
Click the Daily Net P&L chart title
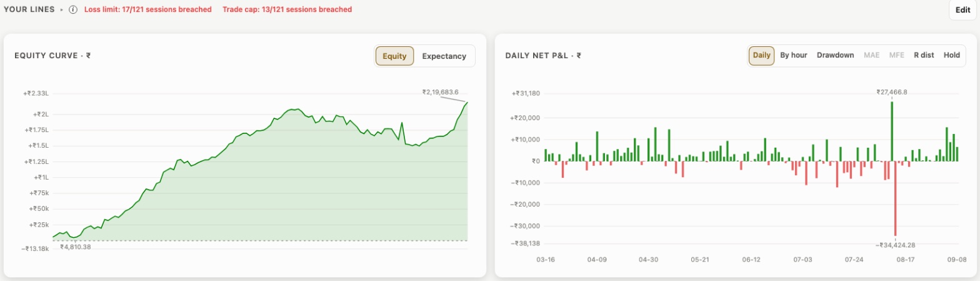pyautogui.click(x=544, y=56)
